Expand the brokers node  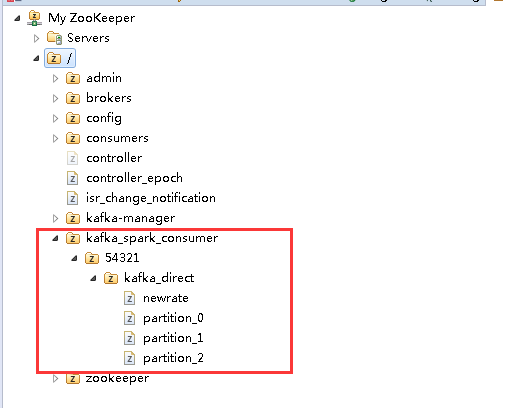(55, 98)
